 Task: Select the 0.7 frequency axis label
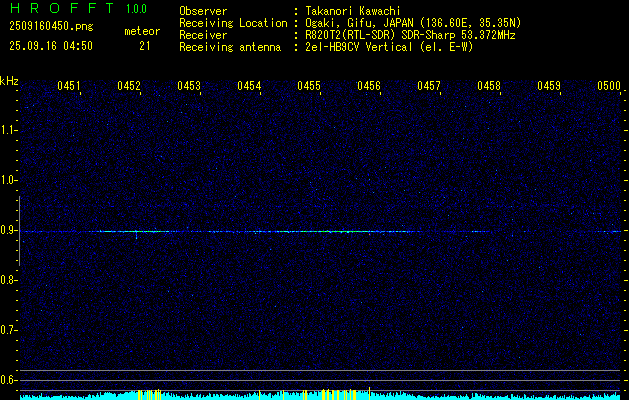(x=9, y=330)
